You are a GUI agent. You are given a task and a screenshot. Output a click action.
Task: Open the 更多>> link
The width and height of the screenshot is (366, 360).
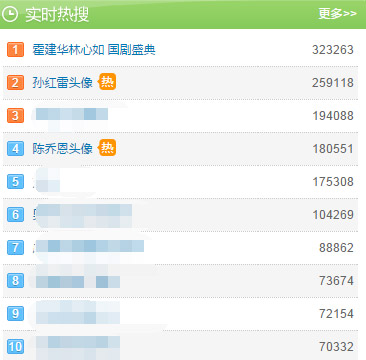click(337, 14)
